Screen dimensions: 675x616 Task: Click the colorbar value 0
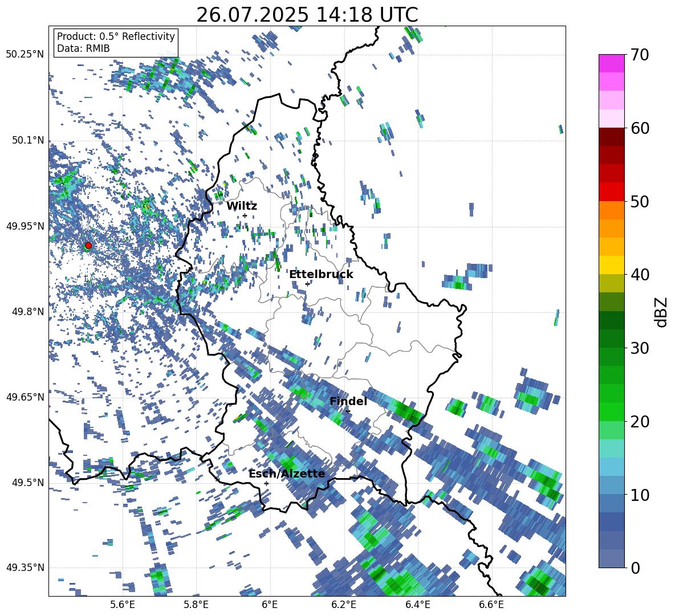point(636,568)
